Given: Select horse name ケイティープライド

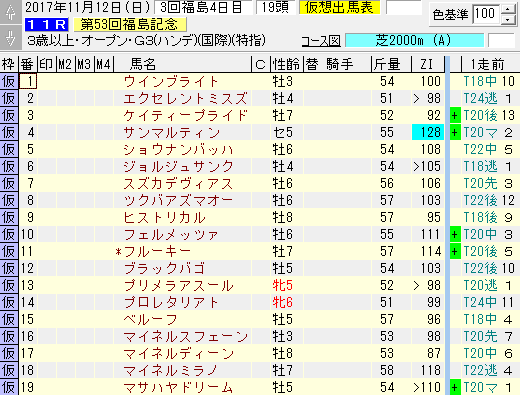Looking at the screenshot, I should (x=185, y=116).
